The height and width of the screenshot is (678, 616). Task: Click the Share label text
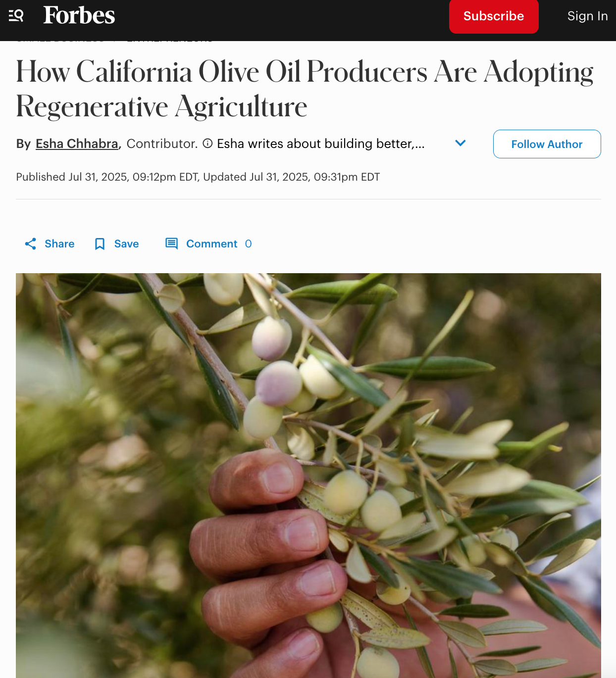coord(59,244)
